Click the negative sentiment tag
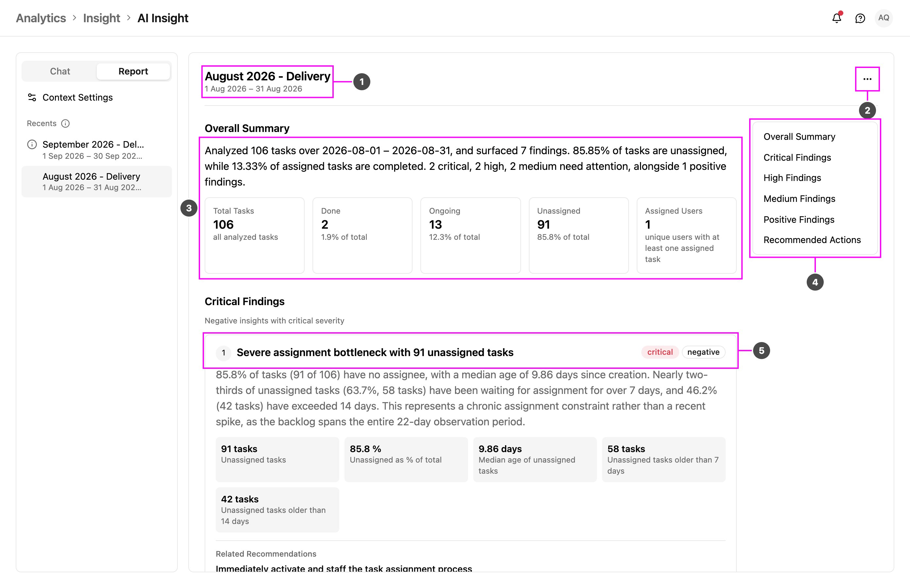This screenshot has height=588, width=910. click(703, 352)
